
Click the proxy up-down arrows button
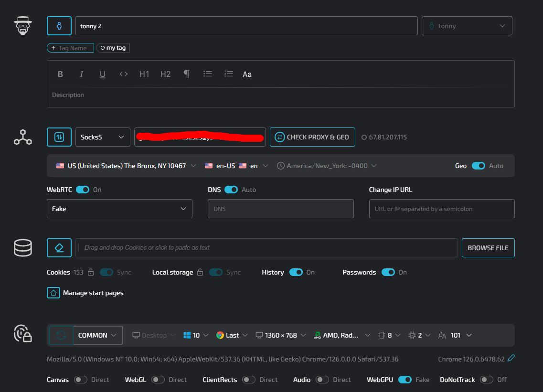coord(59,137)
